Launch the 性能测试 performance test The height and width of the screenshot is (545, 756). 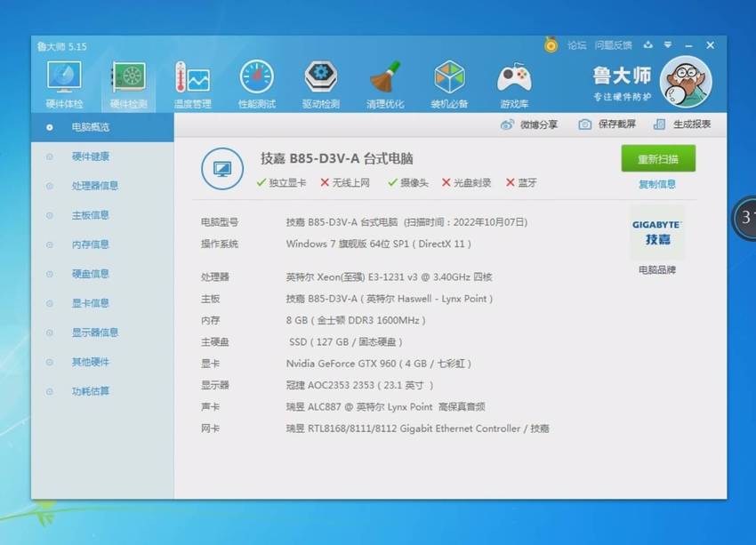point(256,84)
